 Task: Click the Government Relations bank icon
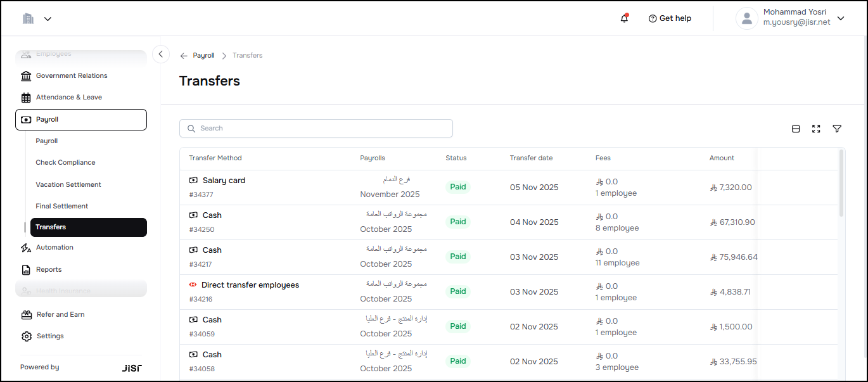tap(26, 76)
